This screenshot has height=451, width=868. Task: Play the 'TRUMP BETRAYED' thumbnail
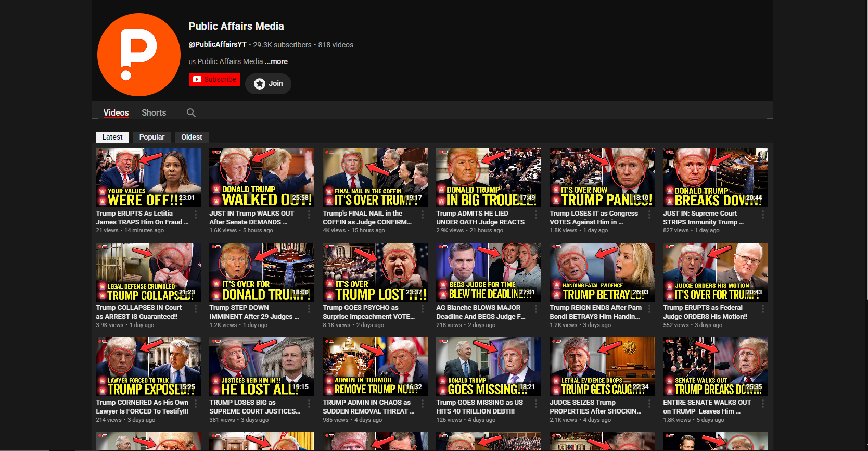(602, 272)
